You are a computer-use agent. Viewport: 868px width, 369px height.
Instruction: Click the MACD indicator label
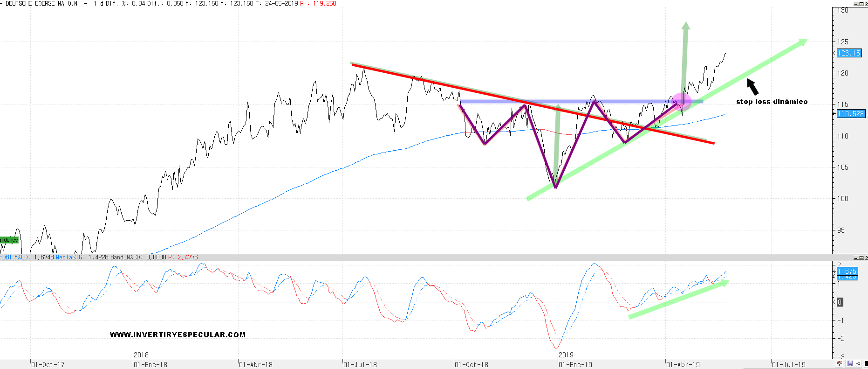pyautogui.click(x=21, y=257)
